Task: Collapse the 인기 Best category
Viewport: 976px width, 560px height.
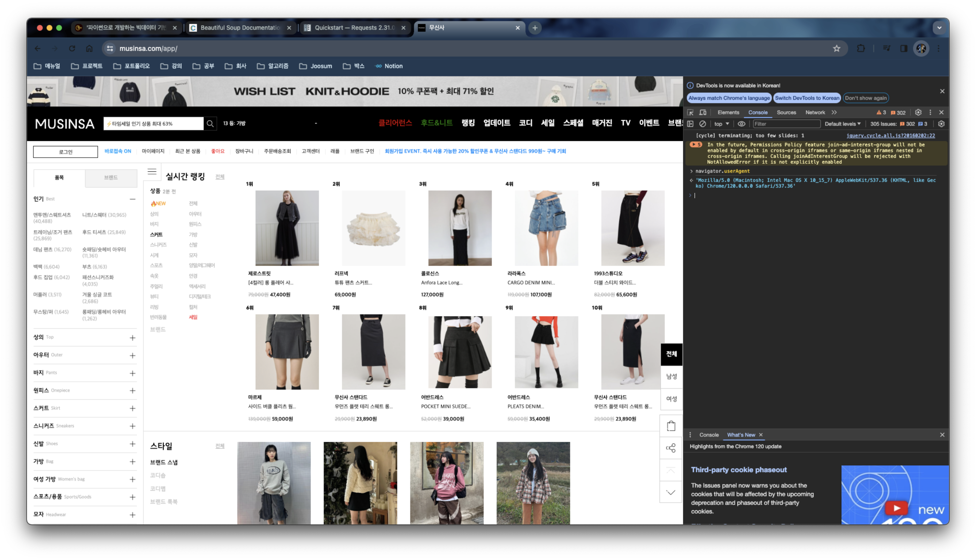Action: point(132,199)
